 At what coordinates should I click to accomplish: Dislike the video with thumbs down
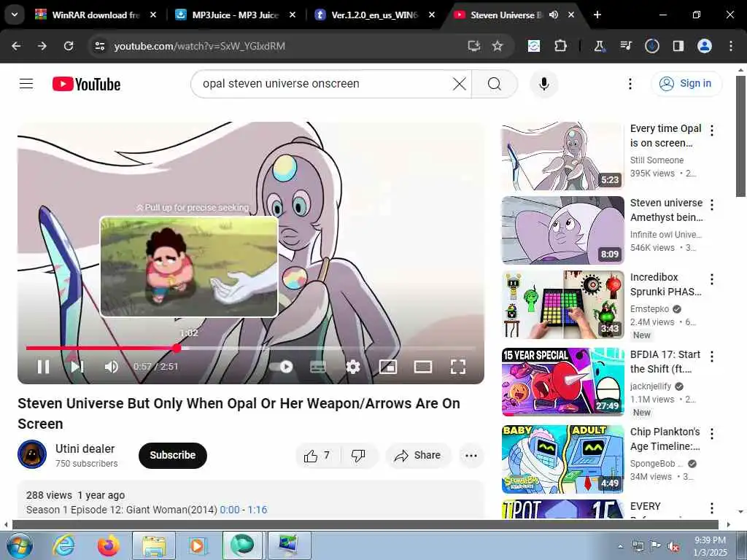point(358,456)
